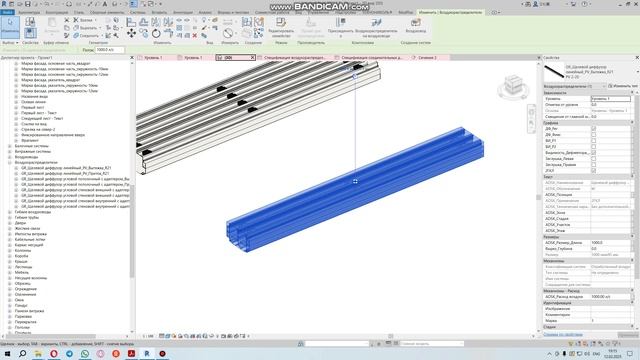This screenshot has width=640, height=360.
Task: Toggle the БИ_Р2 checkbox
Action: coord(593,147)
